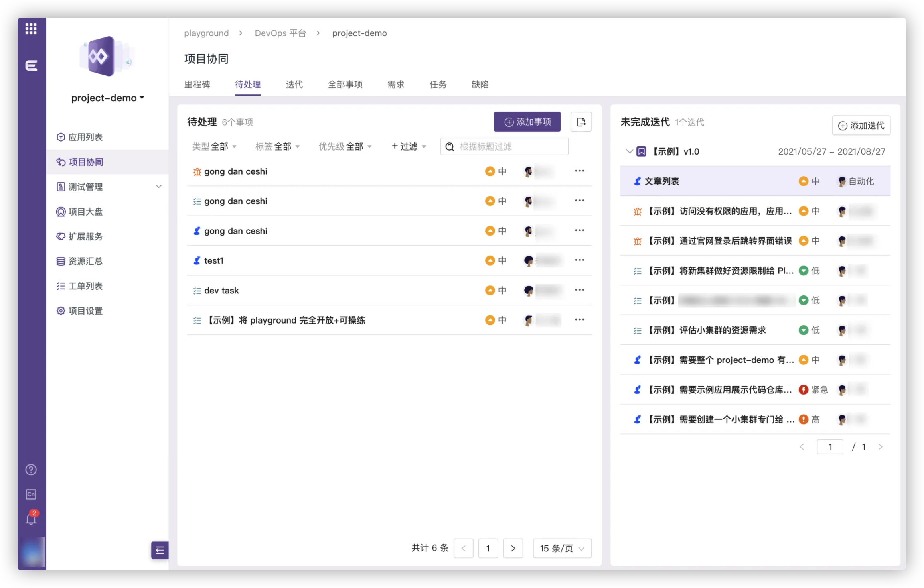Open the 15 条/页 page size dropdown
Screen dimensions: 924x588
(x=561, y=548)
